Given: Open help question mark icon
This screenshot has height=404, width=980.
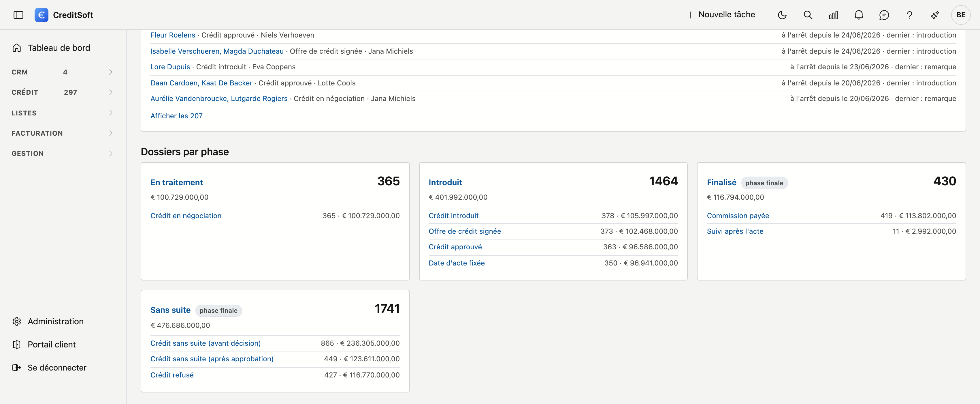Looking at the screenshot, I should point(909,15).
